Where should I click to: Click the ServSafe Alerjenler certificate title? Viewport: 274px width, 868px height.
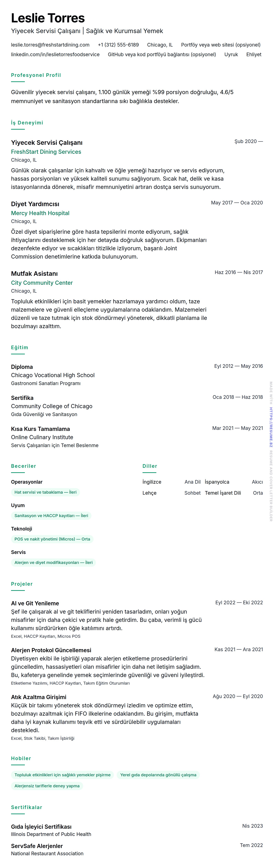[x=37, y=846]
